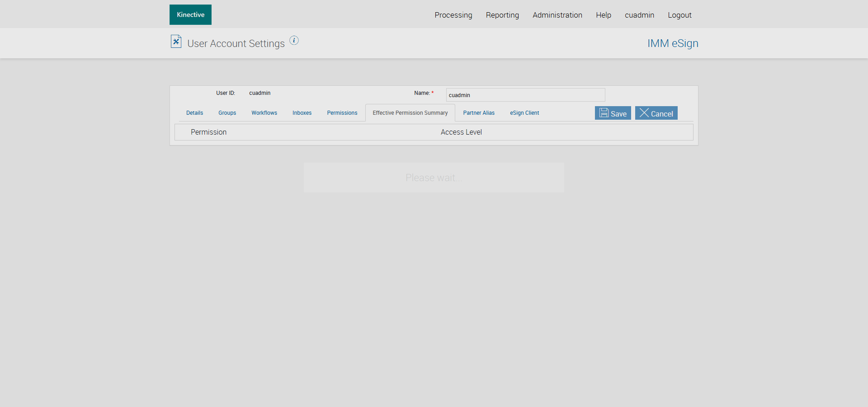Switch to the Inboxes tab

click(x=302, y=113)
